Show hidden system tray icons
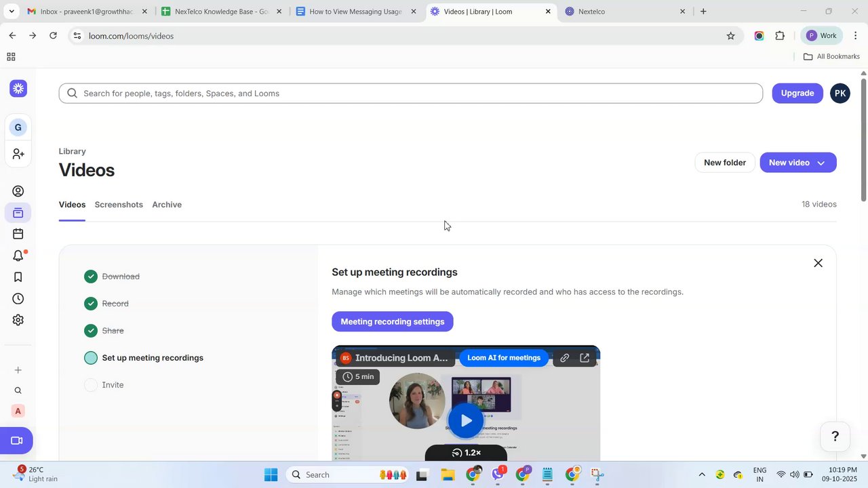Image resolution: width=868 pixels, height=488 pixels. [x=702, y=474]
